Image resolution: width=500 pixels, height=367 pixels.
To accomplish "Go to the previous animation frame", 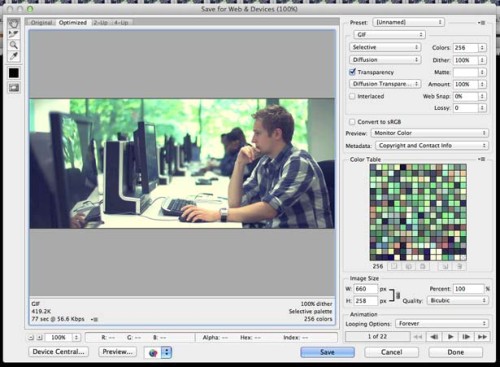I will click(434, 337).
